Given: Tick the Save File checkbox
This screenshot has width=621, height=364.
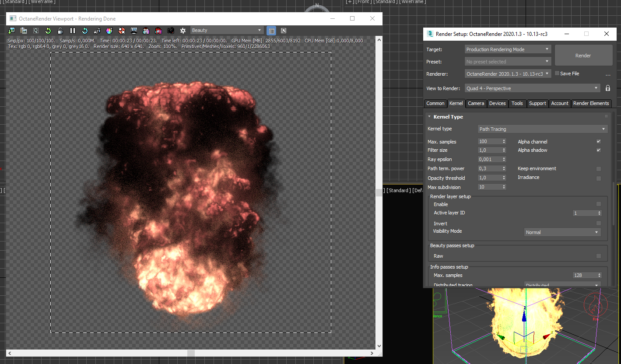Looking at the screenshot, I should point(557,73).
